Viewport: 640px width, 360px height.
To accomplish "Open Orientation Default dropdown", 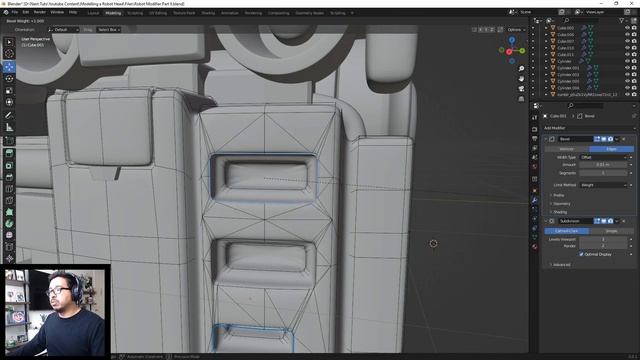I will [64, 30].
